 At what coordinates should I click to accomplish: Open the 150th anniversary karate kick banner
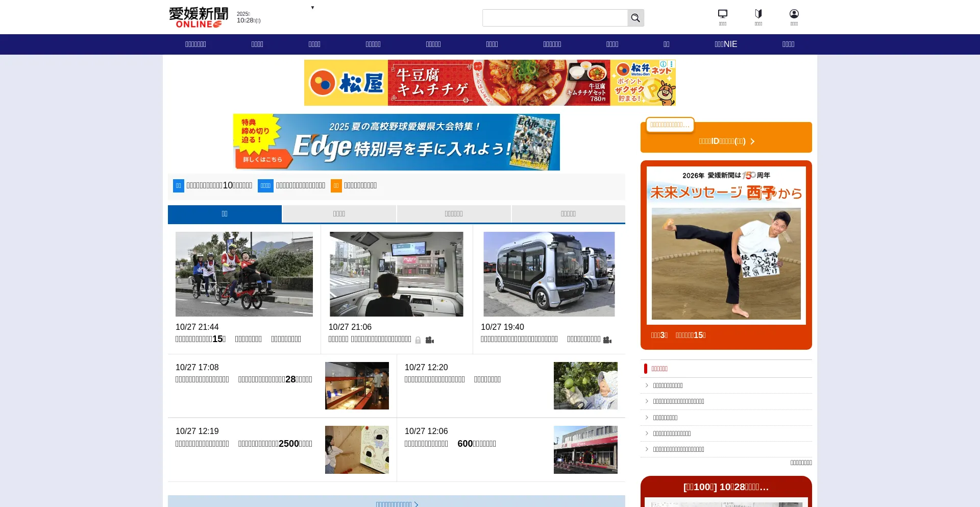coord(726,246)
